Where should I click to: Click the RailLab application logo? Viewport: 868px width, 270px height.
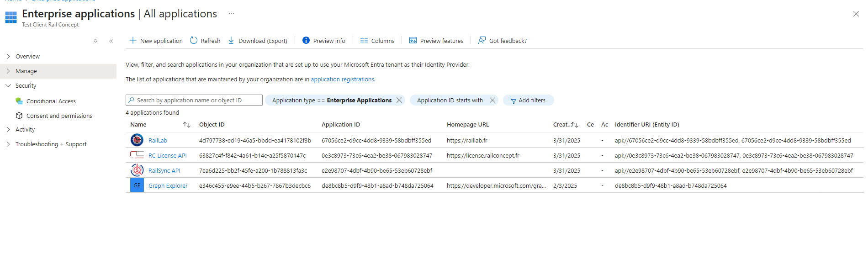point(137,140)
